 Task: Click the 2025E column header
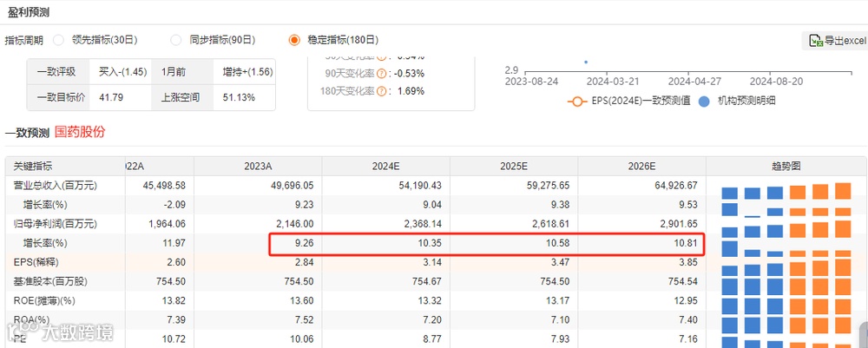click(x=514, y=166)
